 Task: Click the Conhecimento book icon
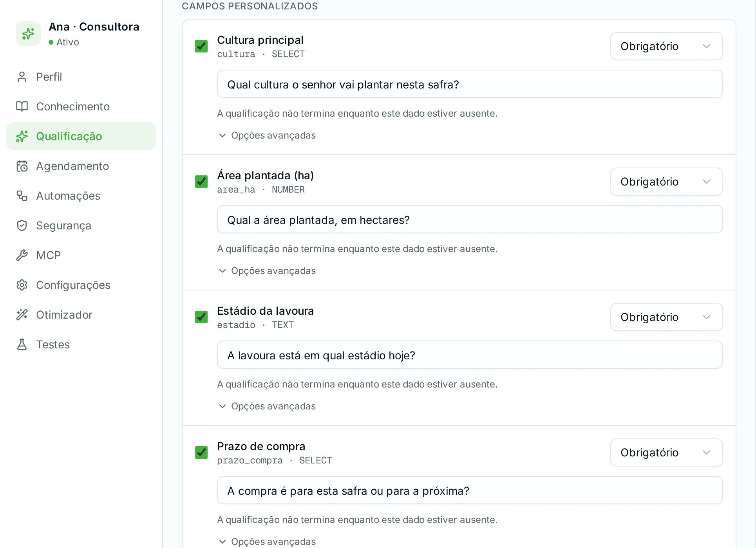[22, 106]
